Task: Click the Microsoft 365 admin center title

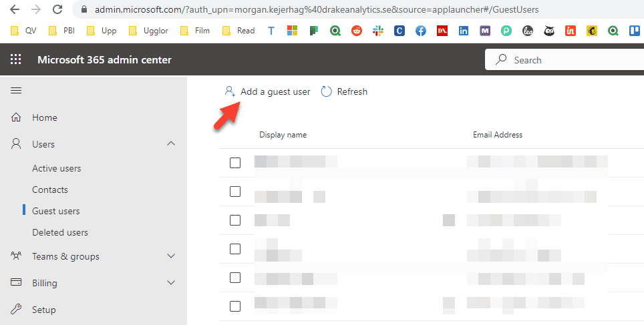Action: 104,59
